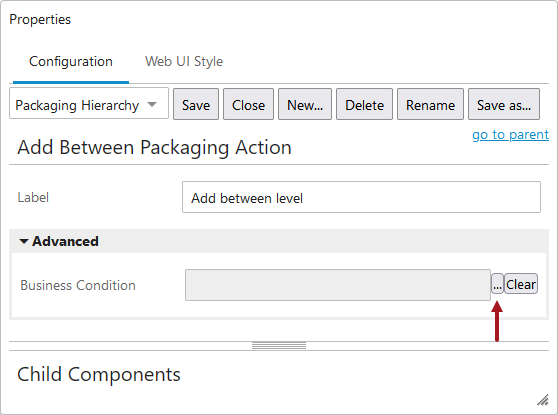Click the Save button
Image resolution: width=558 pixels, height=415 pixels.
[x=196, y=104]
